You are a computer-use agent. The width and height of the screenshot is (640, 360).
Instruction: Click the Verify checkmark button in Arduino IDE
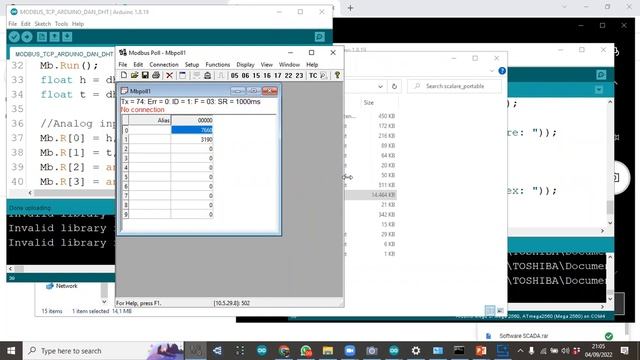[14, 37]
